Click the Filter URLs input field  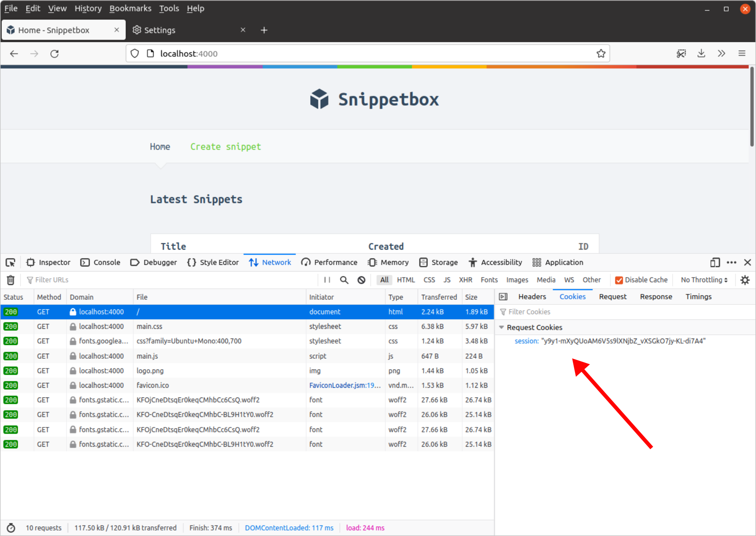[x=168, y=280]
